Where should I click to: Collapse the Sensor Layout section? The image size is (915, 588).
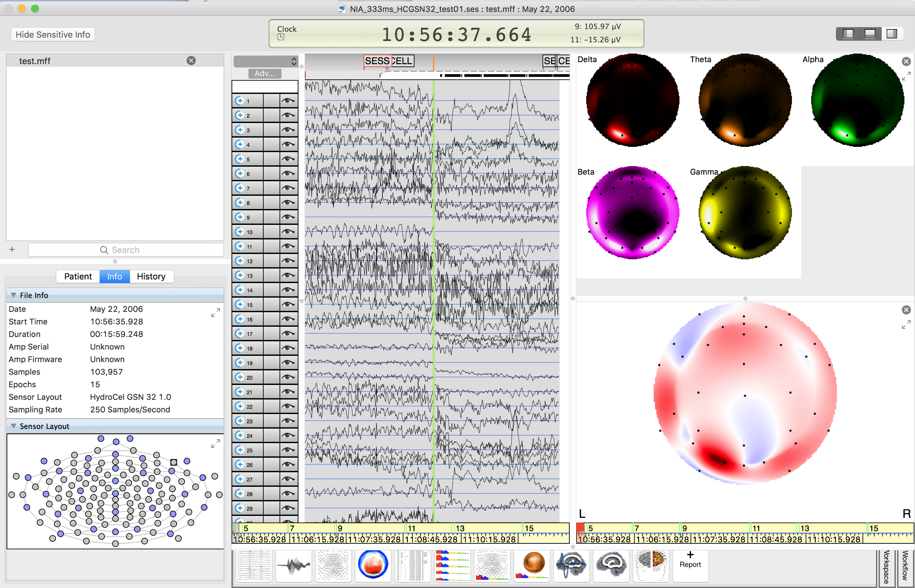click(x=14, y=426)
